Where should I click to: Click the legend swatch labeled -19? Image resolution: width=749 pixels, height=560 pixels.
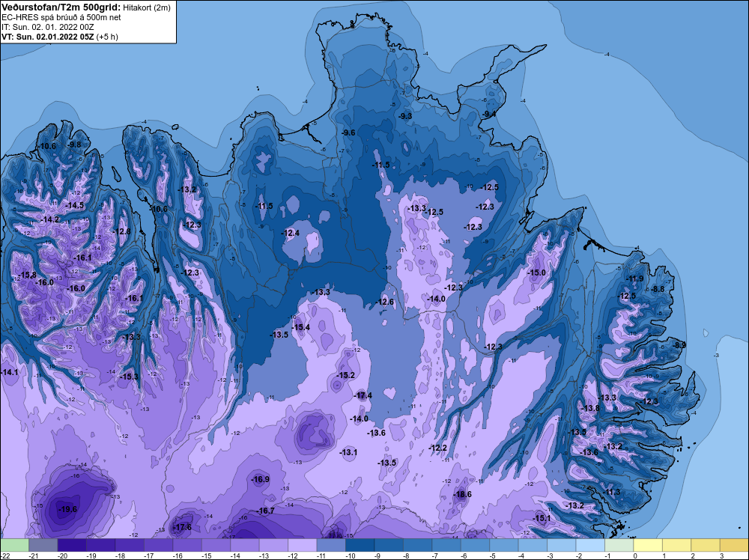[x=101, y=545]
